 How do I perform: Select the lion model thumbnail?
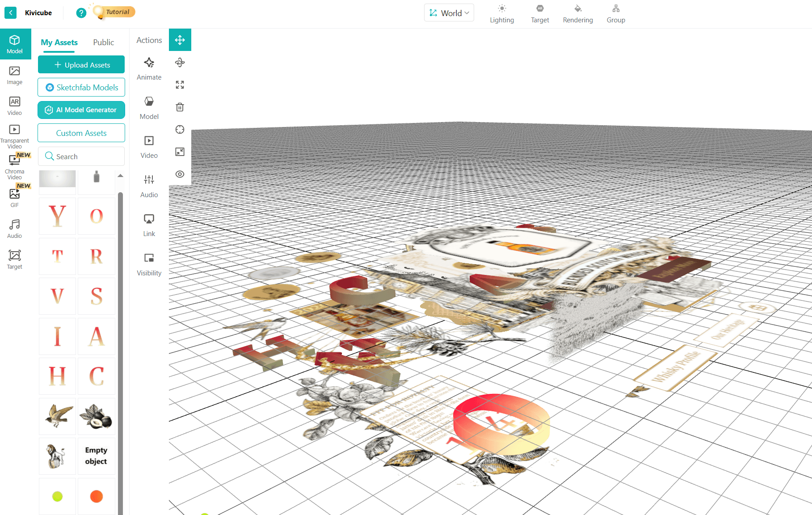pyautogui.click(x=57, y=456)
